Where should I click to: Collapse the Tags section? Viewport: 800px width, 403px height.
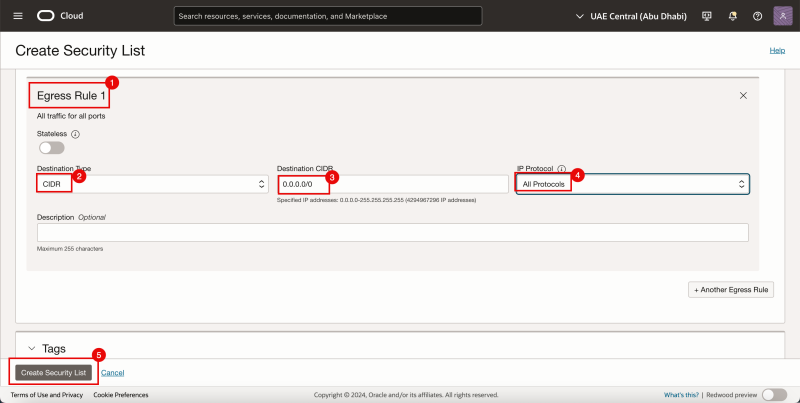pos(29,349)
